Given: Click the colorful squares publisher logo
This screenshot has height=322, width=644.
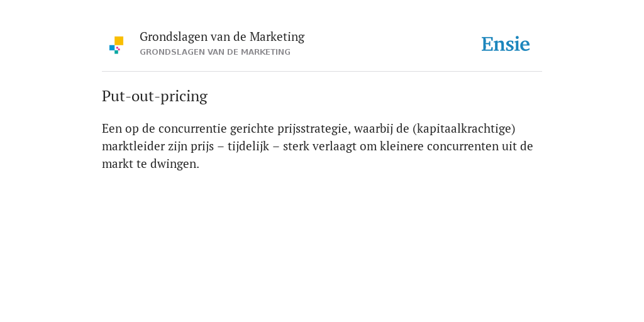Looking at the screenshot, I should [116, 45].
